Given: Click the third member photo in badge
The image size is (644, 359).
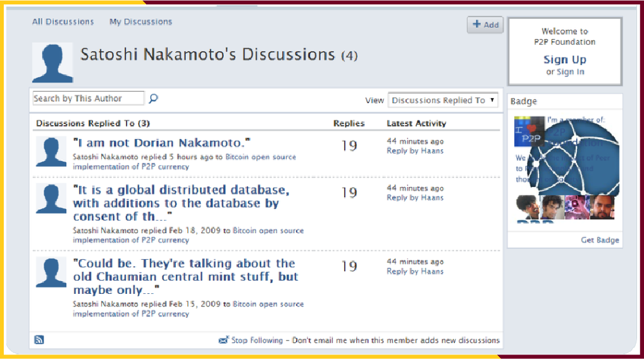Looking at the screenshot, I should click(x=577, y=207).
